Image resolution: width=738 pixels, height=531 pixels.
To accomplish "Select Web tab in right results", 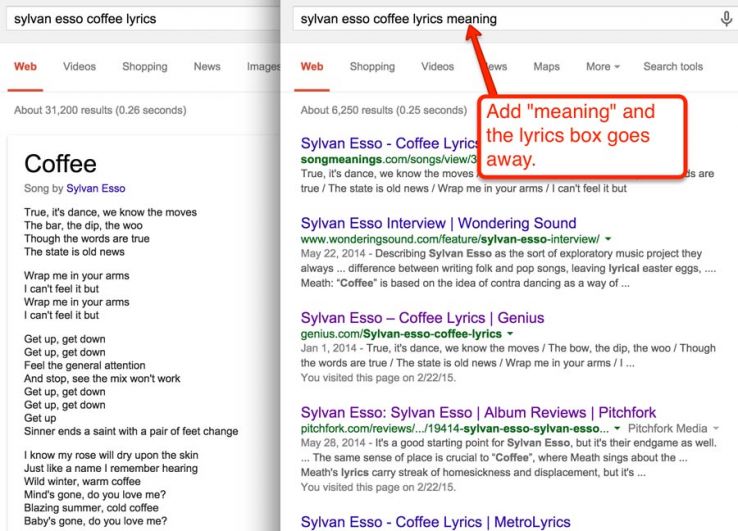I will point(312,67).
